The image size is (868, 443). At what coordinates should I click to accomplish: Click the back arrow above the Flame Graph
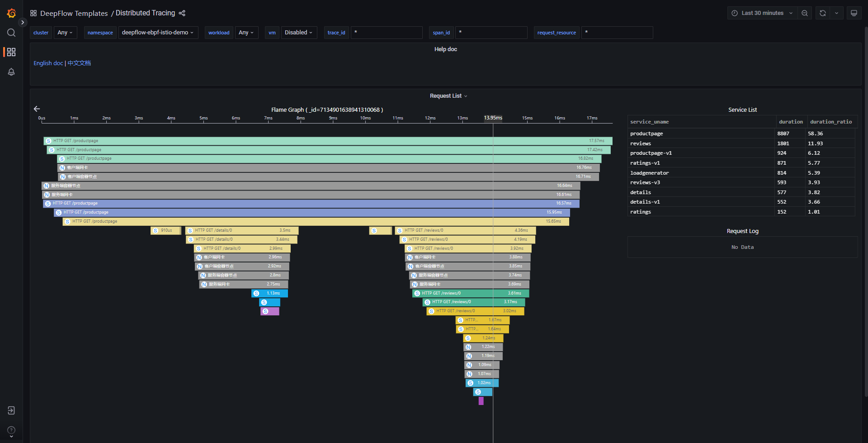[x=37, y=109]
